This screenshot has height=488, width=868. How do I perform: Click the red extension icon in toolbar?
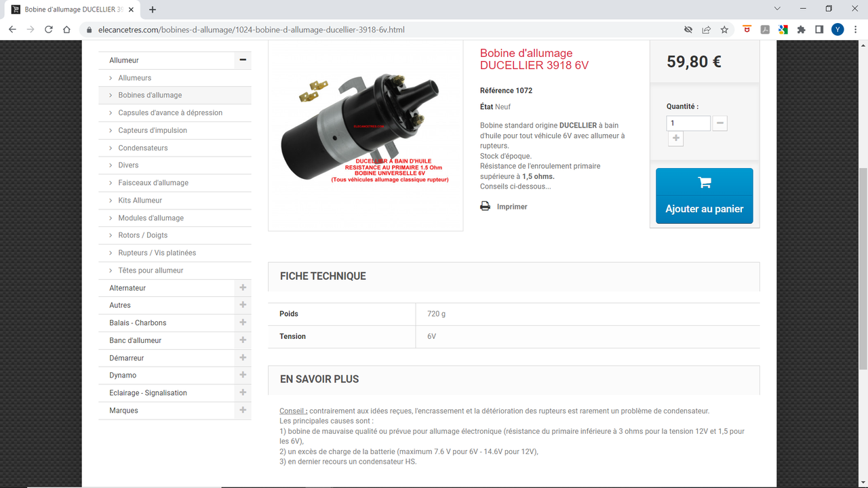click(747, 30)
